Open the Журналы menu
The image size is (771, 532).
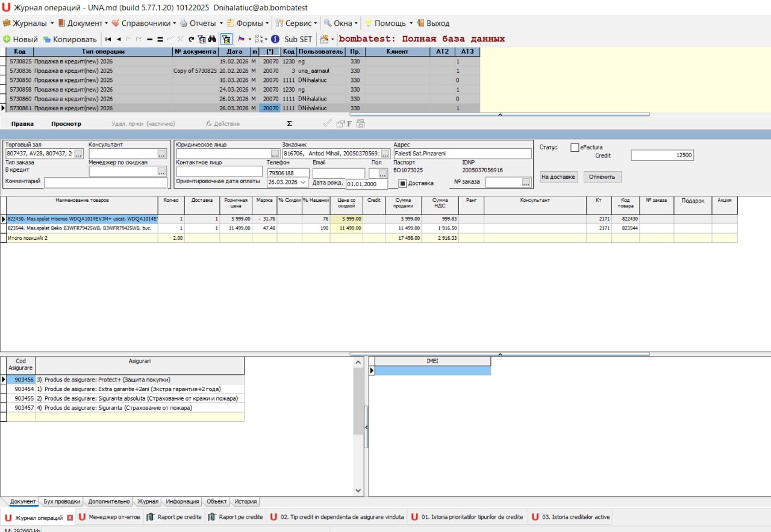pyautogui.click(x=28, y=23)
